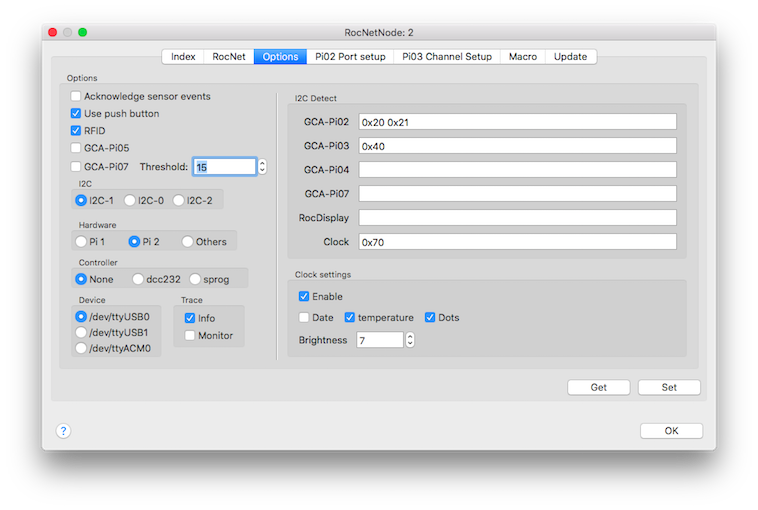Open the Macro tab
The width and height of the screenshot is (758, 510).
click(x=522, y=57)
